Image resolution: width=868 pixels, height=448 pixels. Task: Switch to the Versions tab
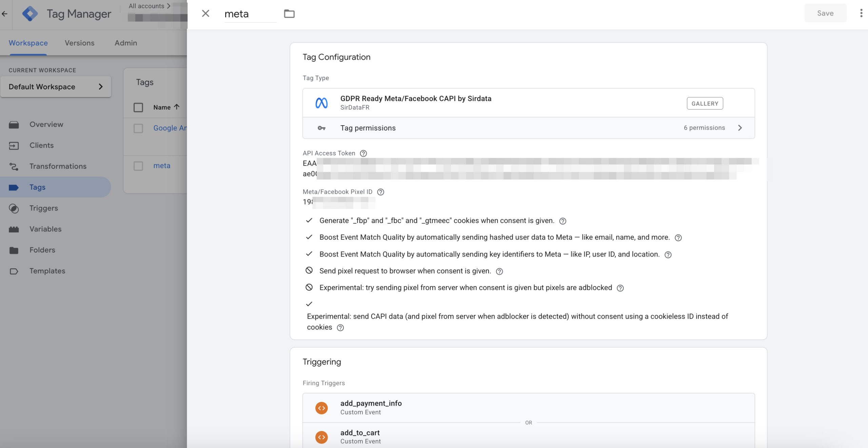[79, 43]
